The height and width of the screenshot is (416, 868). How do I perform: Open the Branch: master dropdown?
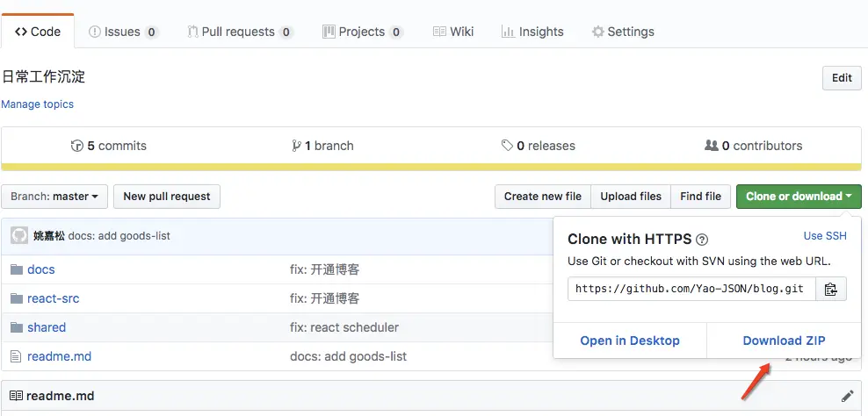pos(55,197)
